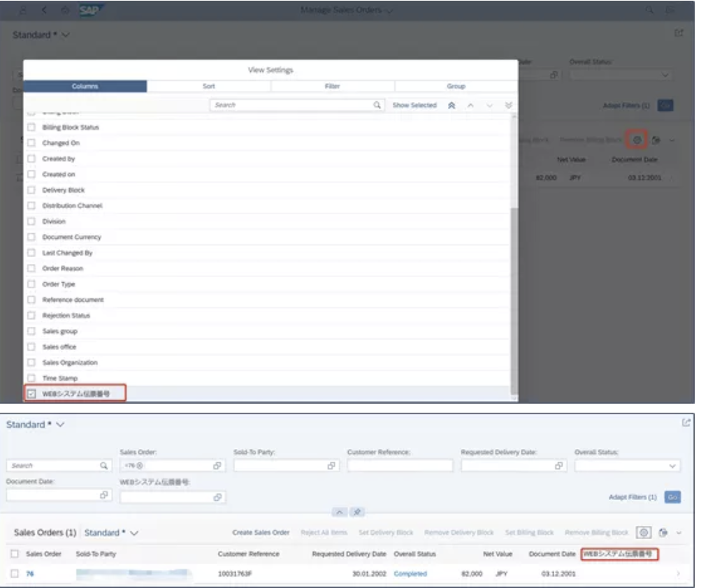Click the Set Delivery Block button
Screen dimensions: 701x588
click(x=386, y=533)
